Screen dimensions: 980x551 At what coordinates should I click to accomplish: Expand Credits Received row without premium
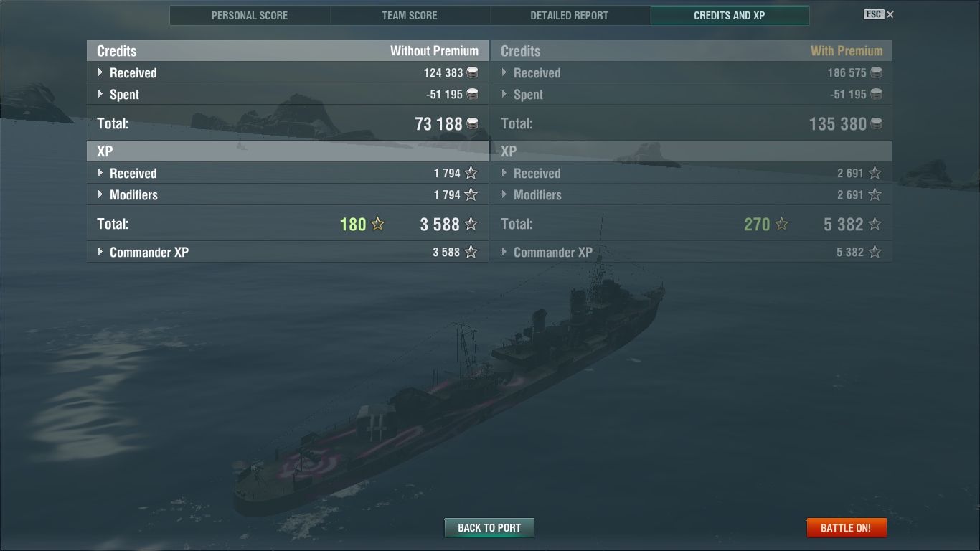click(288, 72)
